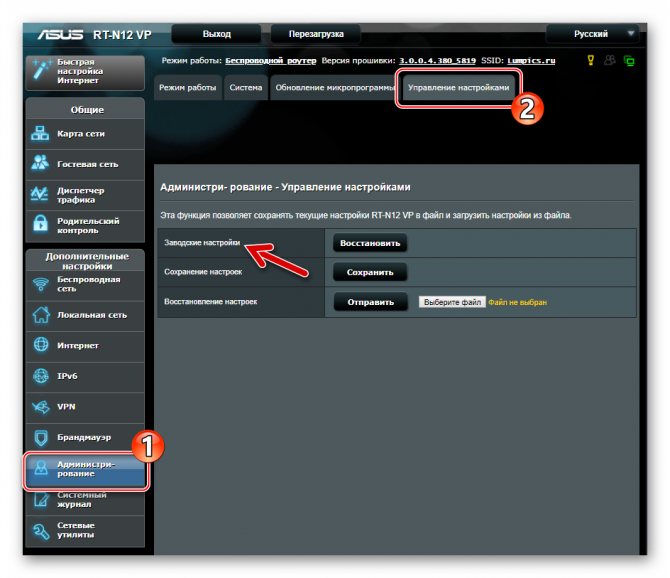The image size is (670, 578).
Task: Select the Брандмауэр shield icon
Action: pos(41,437)
